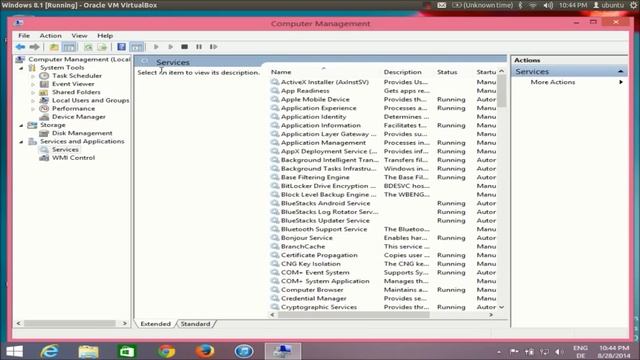Image resolution: width=640 pixels, height=360 pixels.
Task: Launch Firefox from the taskbar
Action: [x=204, y=351]
